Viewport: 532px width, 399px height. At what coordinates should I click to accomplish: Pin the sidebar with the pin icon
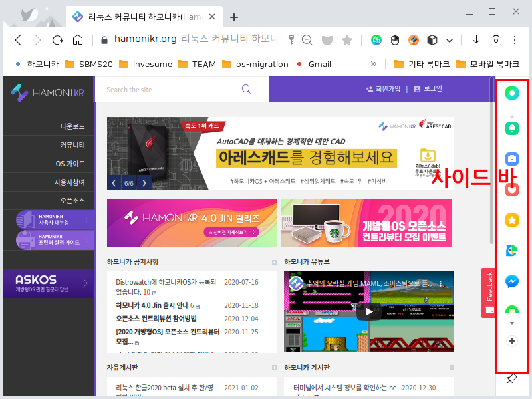(511, 379)
